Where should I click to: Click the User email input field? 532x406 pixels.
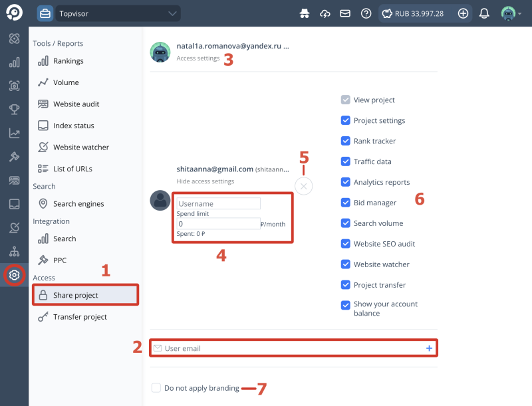293,348
